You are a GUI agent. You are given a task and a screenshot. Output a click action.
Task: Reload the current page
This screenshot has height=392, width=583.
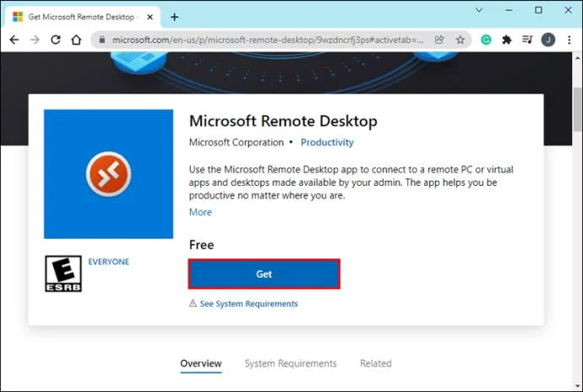(x=56, y=40)
